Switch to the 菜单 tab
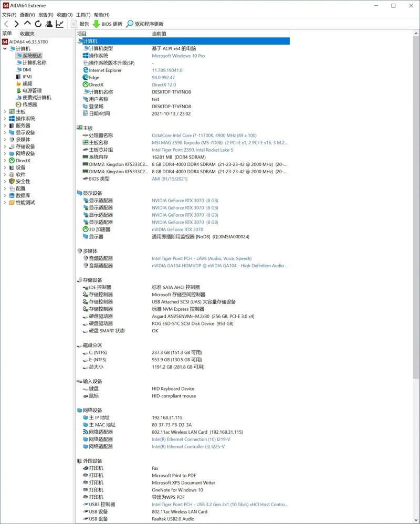Screen dimensions: 420x524 click(7, 34)
